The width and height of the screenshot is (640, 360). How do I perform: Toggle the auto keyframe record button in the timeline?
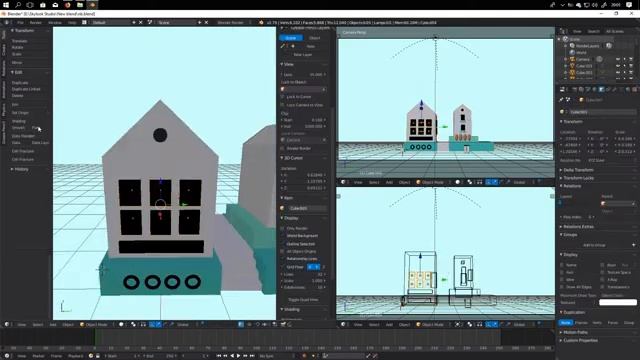pyautogui.click(x=304, y=356)
